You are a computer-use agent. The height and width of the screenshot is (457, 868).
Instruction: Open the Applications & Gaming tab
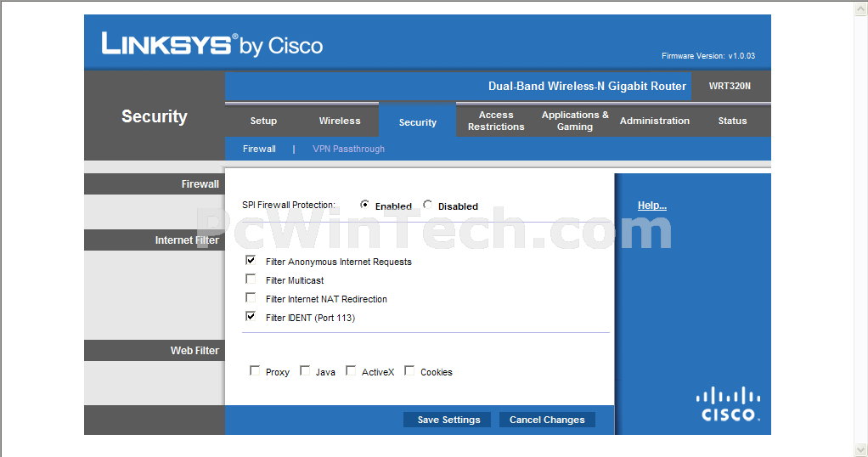[x=575, y=121]
